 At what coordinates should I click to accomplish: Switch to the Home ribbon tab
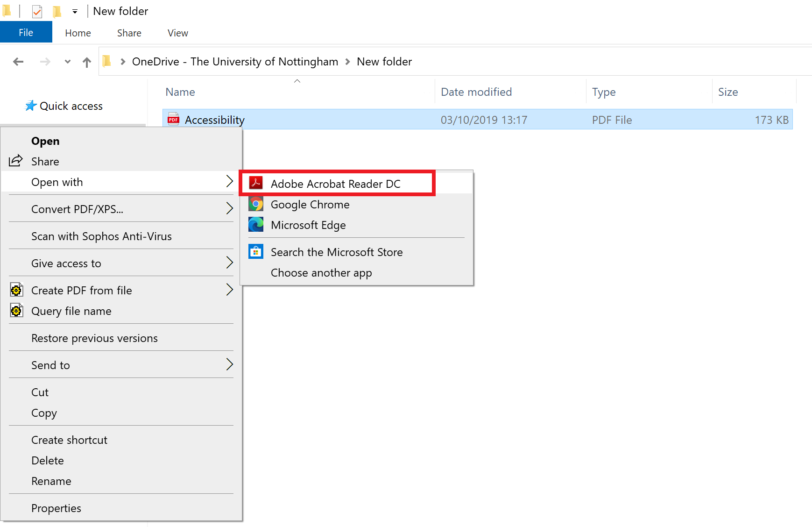click(x=78, y=33)
